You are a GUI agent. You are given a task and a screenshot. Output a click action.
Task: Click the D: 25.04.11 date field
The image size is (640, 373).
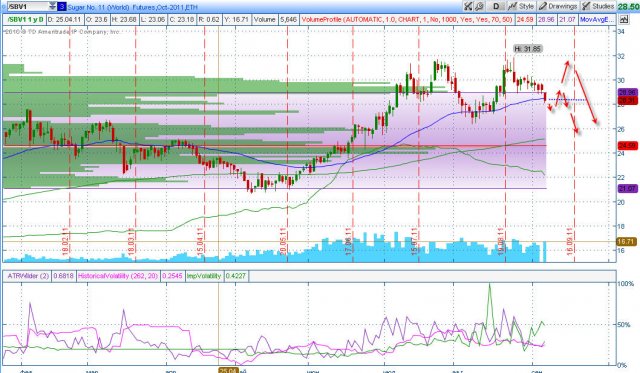tap(64, 19)
